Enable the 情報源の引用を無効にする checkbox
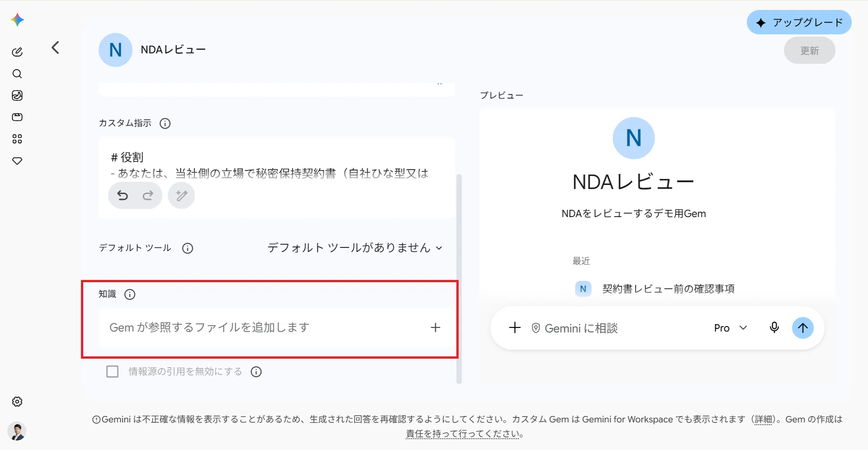The height and width of the screenshot is (450, 868). [112, 372]
